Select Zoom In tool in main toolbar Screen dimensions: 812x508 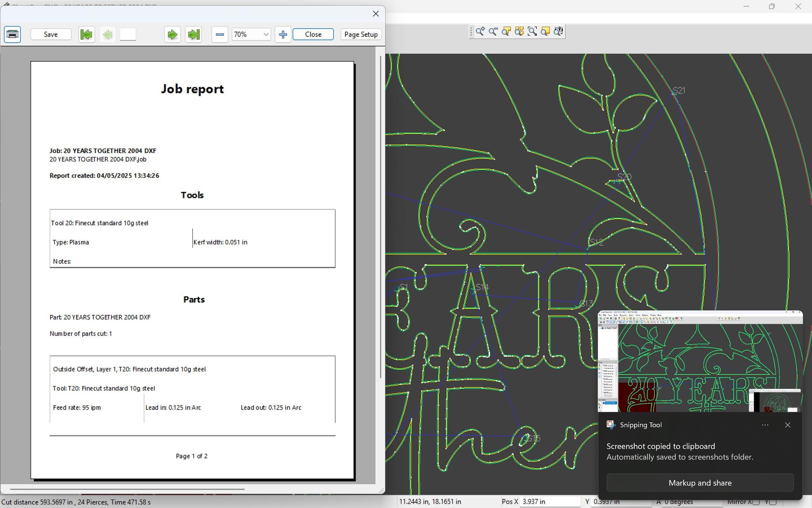click(x=480, y=32)
